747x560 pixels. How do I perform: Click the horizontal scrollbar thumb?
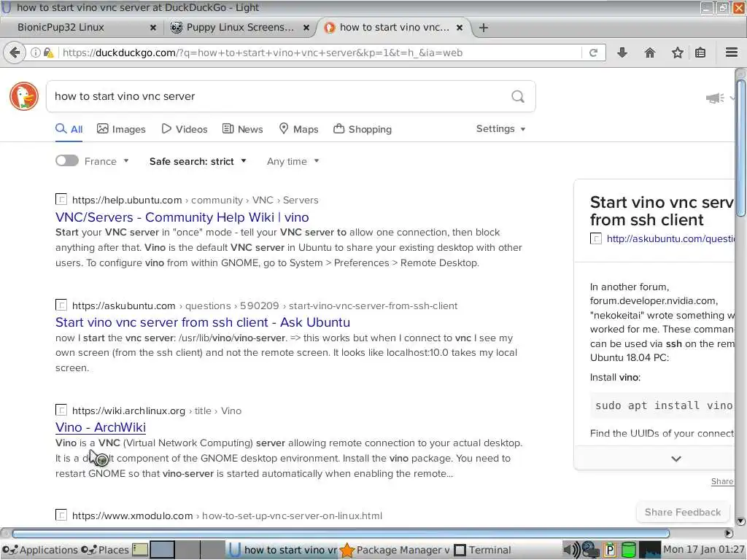tap(341, 533)
